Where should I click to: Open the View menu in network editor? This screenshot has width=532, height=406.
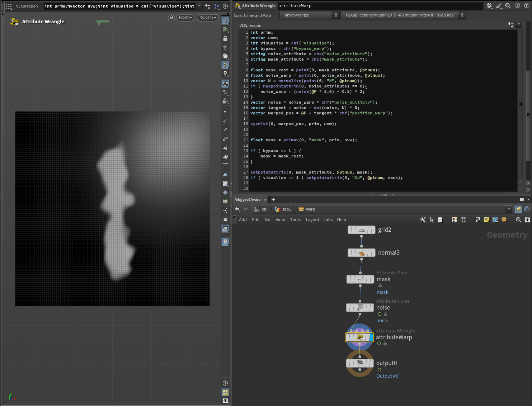[280, 220]
